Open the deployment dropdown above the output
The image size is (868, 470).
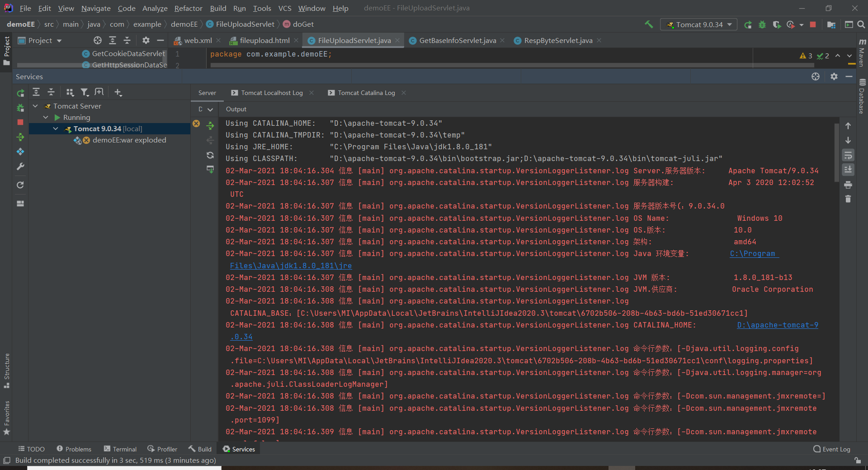coord(205,109)
